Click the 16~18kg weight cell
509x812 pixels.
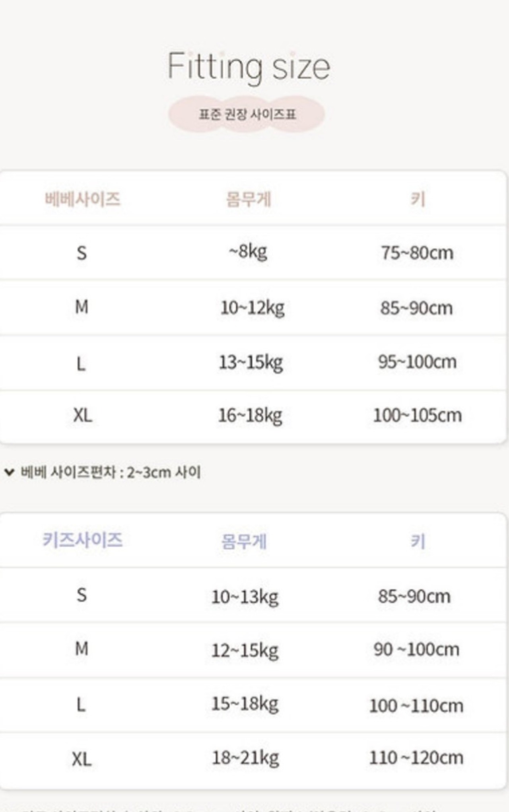pyautogui.click(x=250, y=416)
